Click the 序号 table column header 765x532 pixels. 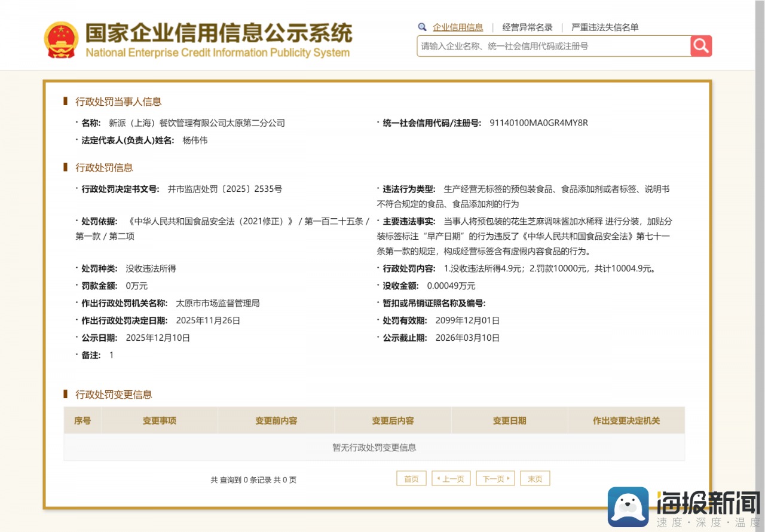tap(82, 420)
